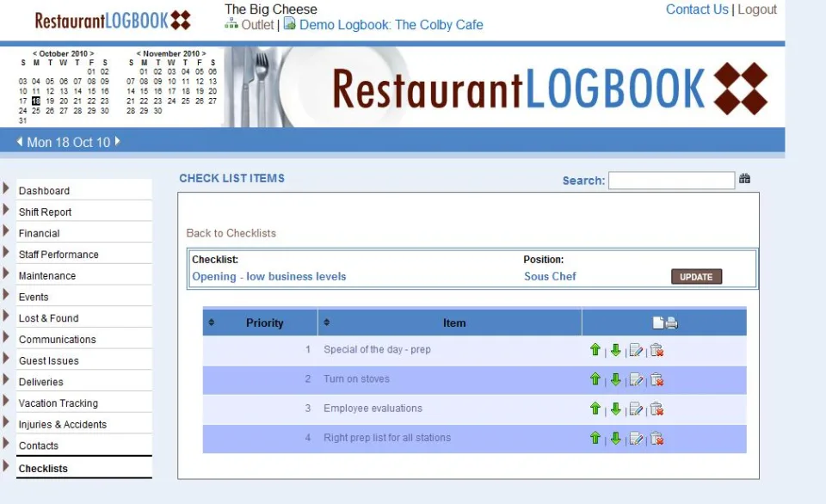The width and height of the screenshot is (826, 504).
Task: Go Back to Checklists
Action: 231,233
